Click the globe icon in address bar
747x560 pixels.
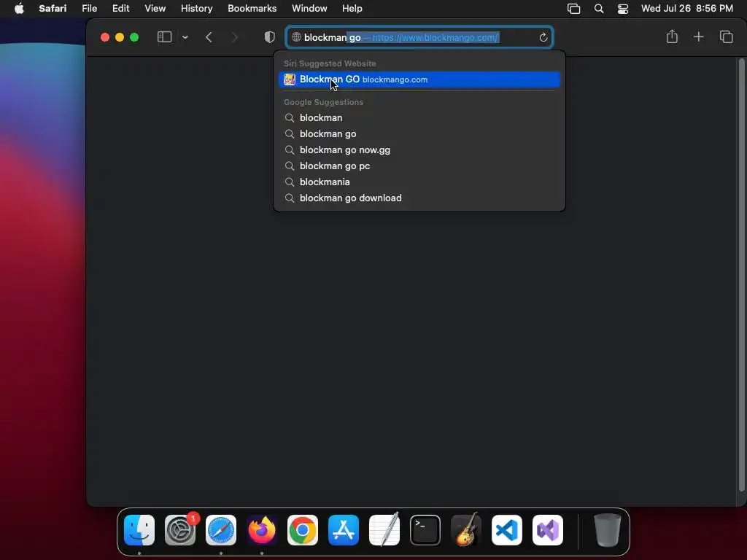point(296,37)
